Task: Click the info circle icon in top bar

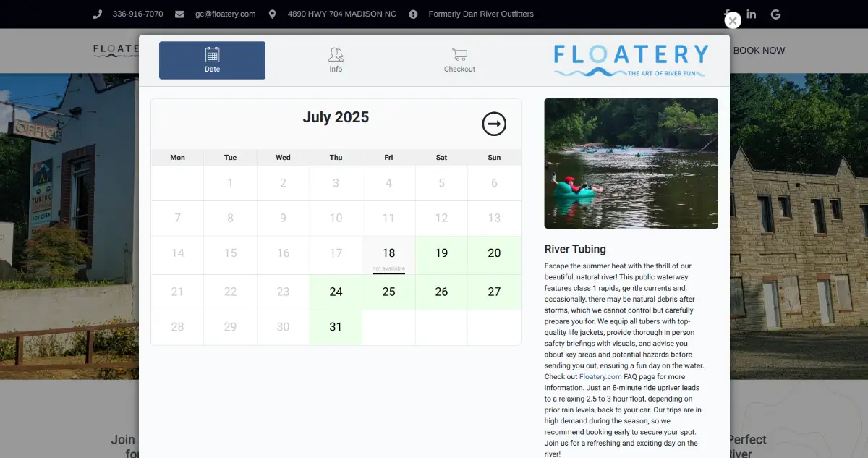Action: [413, 14]
